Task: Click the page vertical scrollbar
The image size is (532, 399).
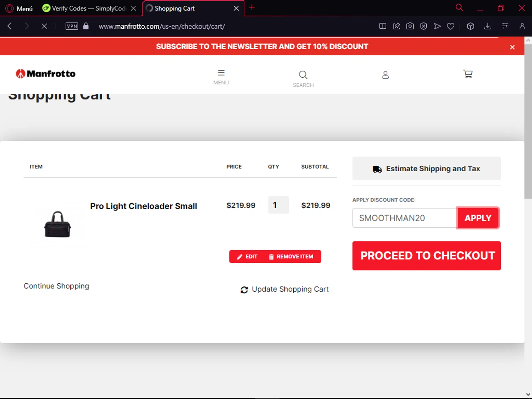Action: point(528,121)
